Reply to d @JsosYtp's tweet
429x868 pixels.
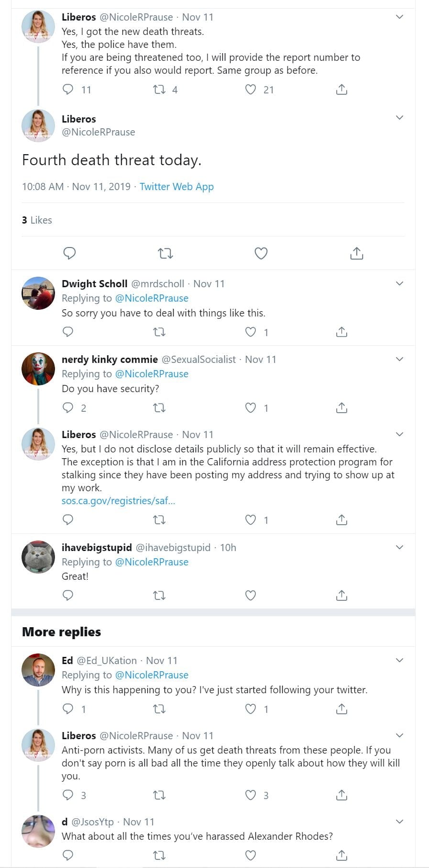tap(68, 855)
